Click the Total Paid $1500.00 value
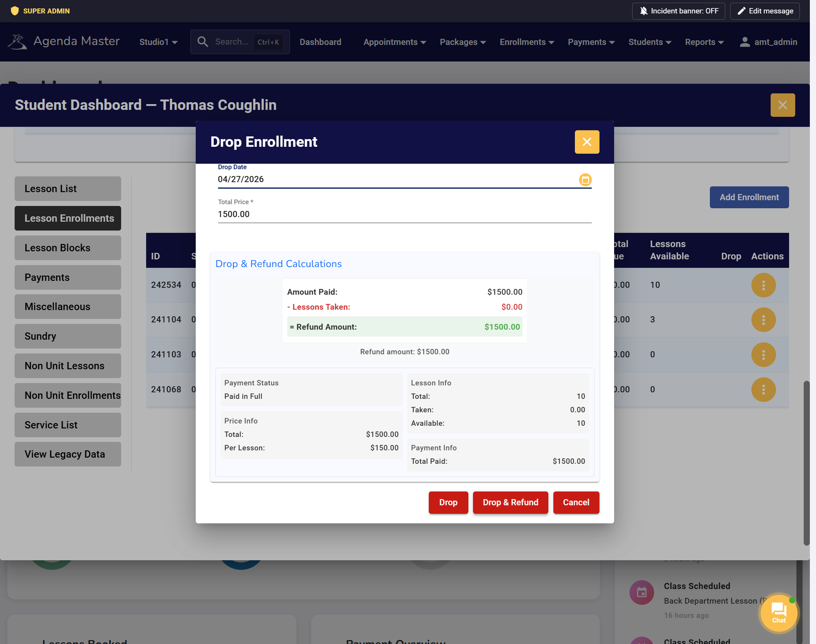This screenshot has width=816, height=644. (569, 461)
